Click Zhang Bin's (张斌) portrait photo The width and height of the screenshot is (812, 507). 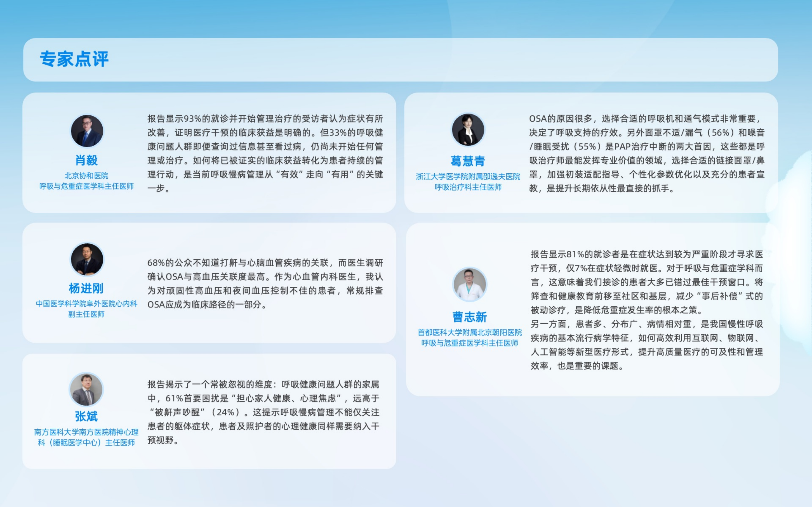click(86, 389)
